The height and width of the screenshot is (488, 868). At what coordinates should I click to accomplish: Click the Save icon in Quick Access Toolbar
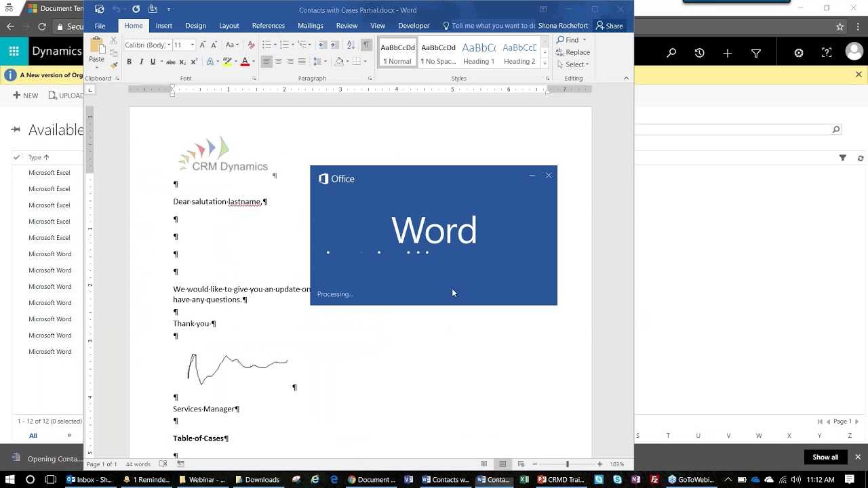[x=100, y=9]
